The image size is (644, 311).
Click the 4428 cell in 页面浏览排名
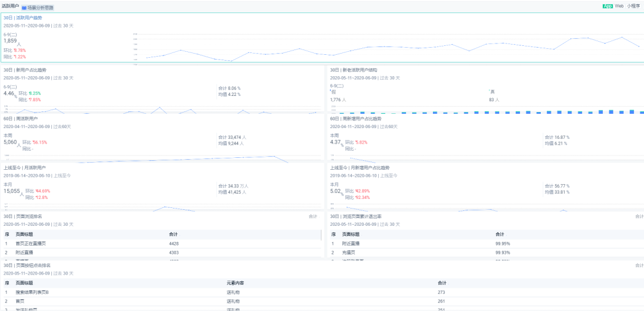pos(174,244)
